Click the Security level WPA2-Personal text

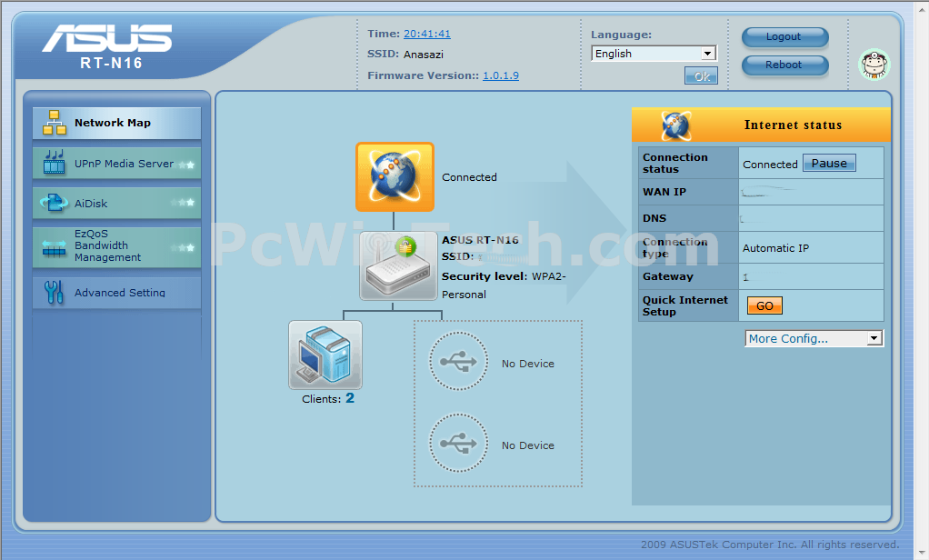tap(504, 285)
